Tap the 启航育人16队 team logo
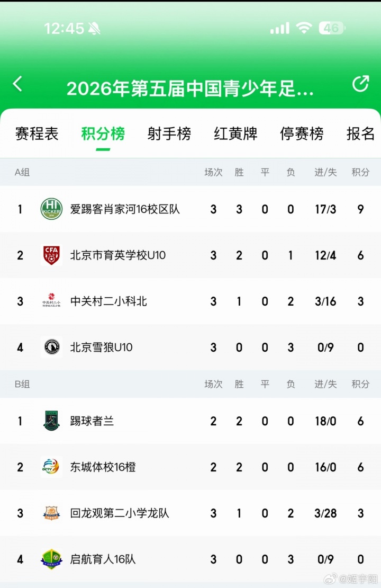 [51, 559]
